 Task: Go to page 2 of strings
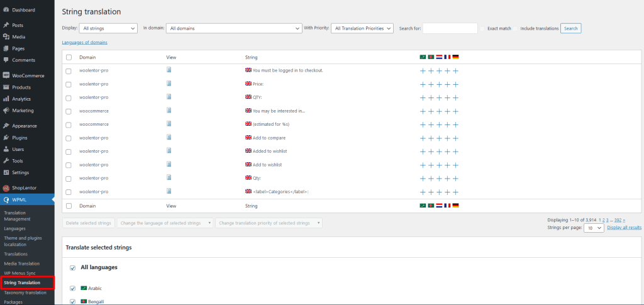point(603,220)
